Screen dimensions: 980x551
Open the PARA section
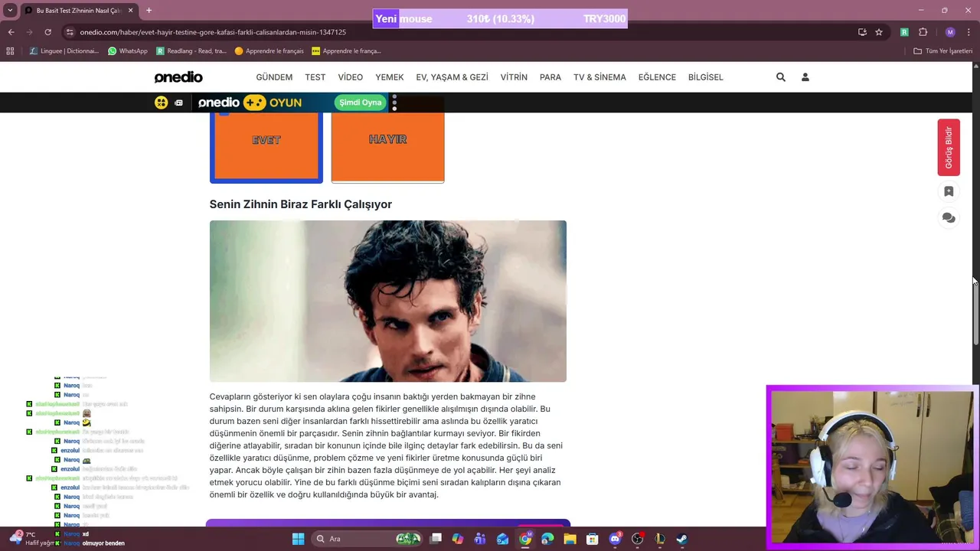550,77
